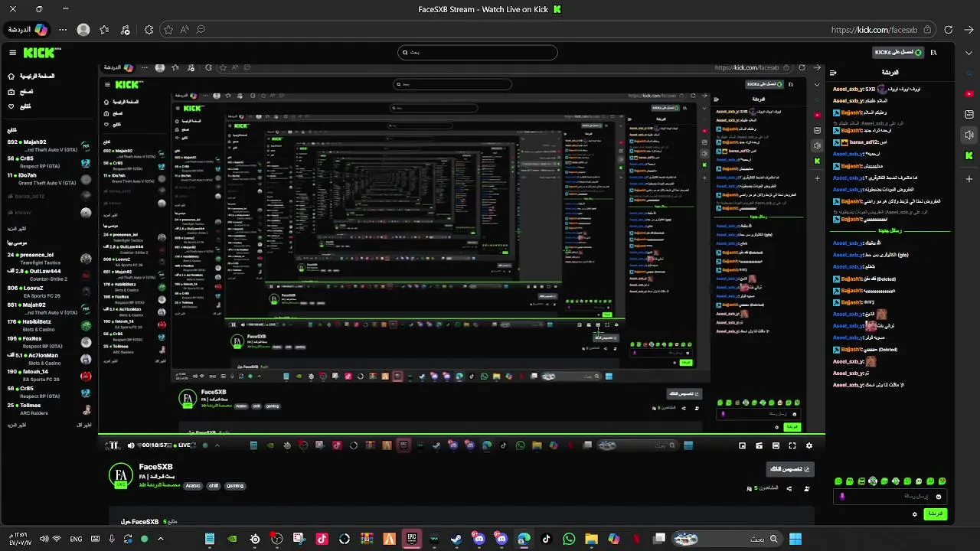Click the green send chat button
This screenshot has width=980, height=551.
coord(936,514)
